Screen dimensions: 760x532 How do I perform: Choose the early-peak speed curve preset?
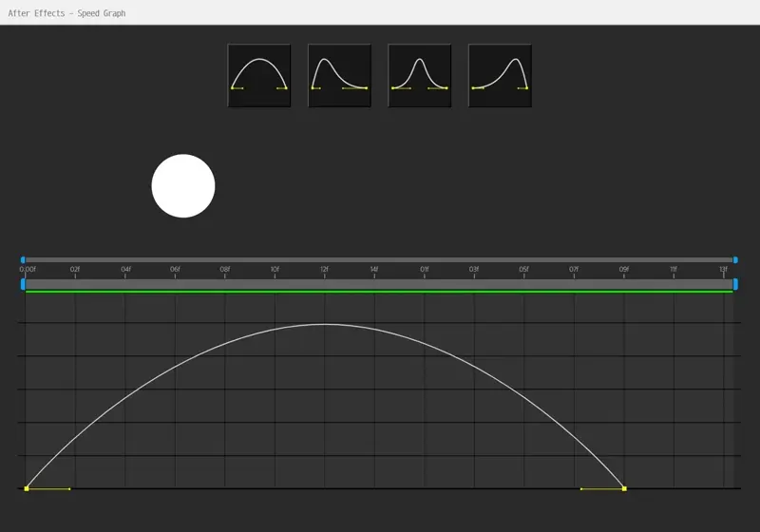pos(339,75)
